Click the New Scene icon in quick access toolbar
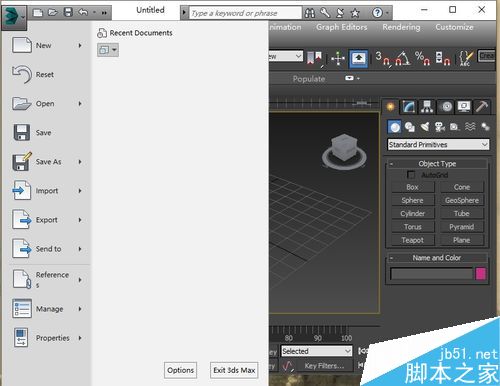 (38, 13)
